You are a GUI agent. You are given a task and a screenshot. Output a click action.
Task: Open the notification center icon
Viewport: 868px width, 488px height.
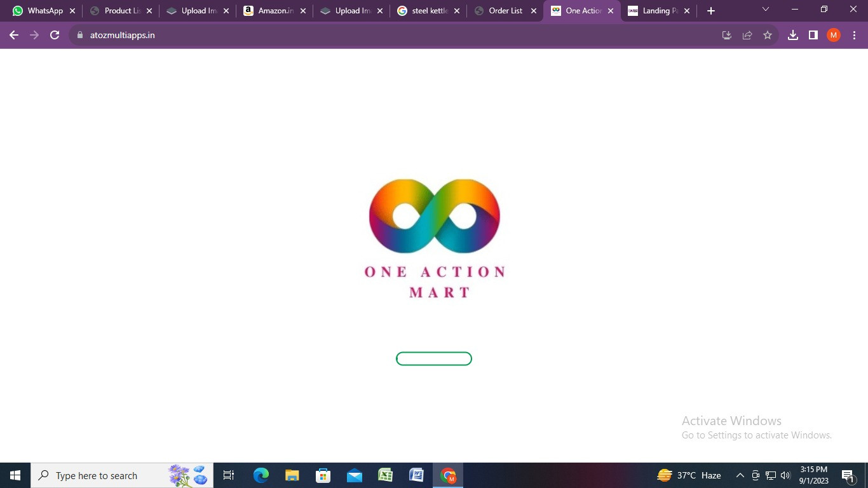(x=848, y=475)
